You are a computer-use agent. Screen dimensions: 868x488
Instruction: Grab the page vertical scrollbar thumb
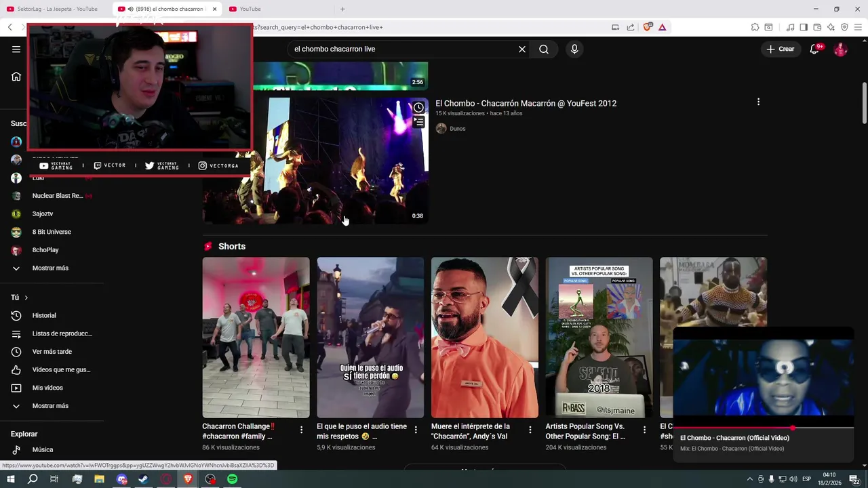click(x=864, y=102)
